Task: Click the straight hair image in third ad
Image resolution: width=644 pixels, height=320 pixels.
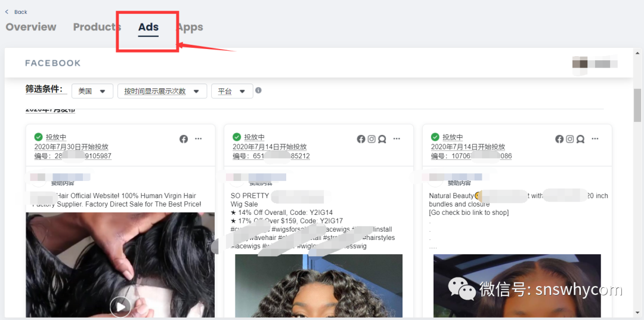Action: pos(517,286)
